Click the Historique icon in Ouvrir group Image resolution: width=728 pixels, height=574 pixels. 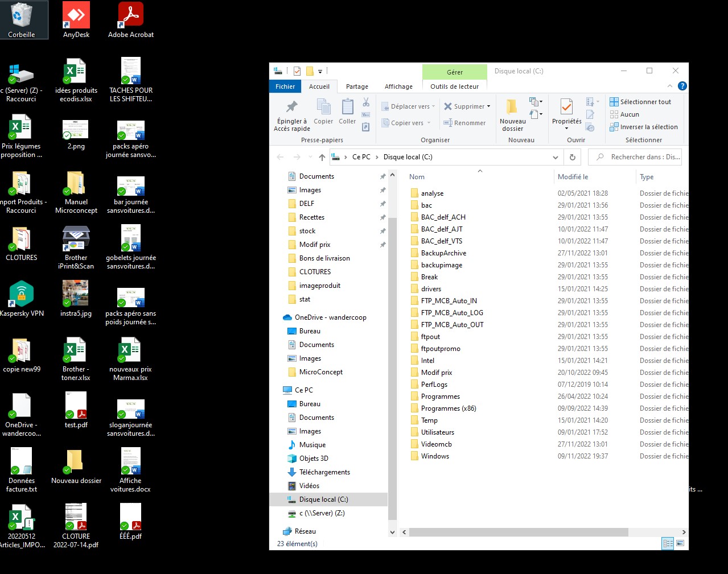(x=590, y=127)
